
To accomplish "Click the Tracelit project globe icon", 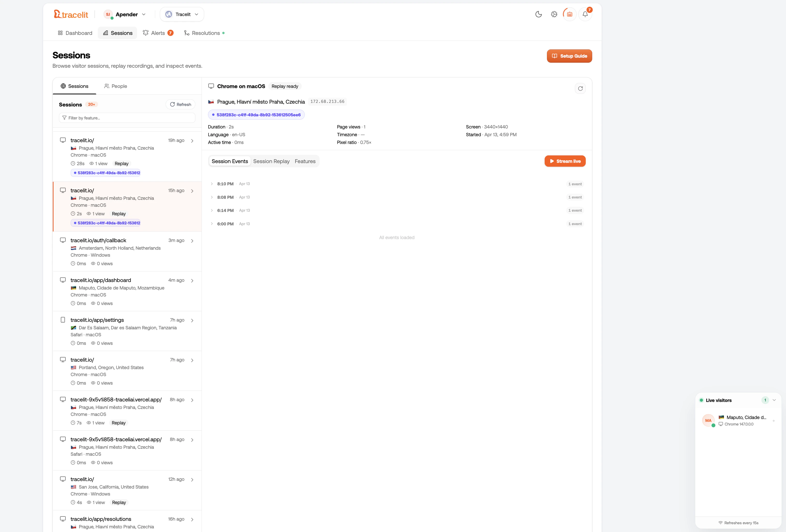I will pos(168,14).
